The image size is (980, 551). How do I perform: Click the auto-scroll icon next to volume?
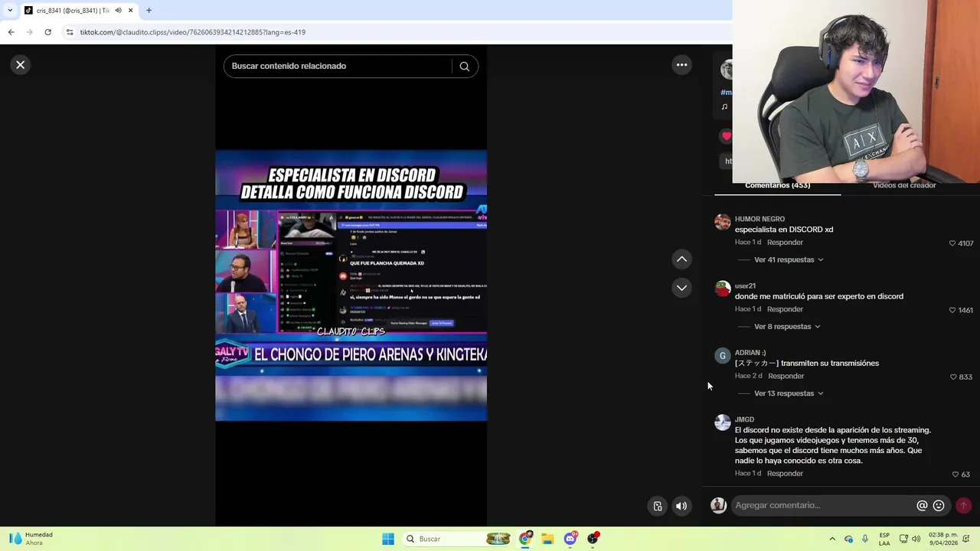(x=658, y=506)
